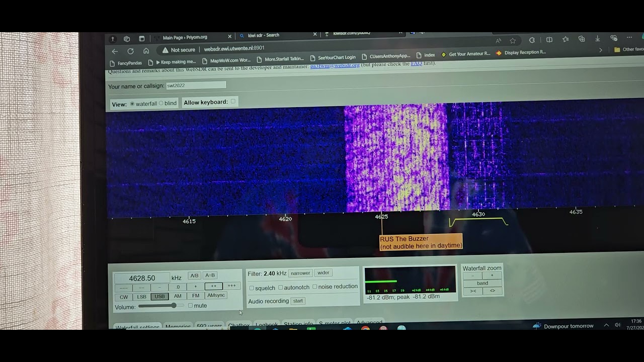Open the browser settings and more menu

(629, 38)
